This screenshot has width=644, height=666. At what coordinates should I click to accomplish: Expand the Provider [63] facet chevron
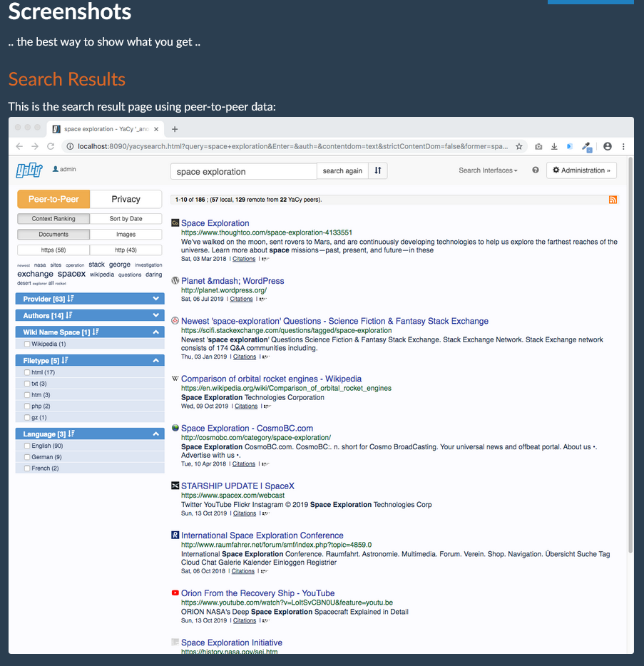(x=156, y=299)
